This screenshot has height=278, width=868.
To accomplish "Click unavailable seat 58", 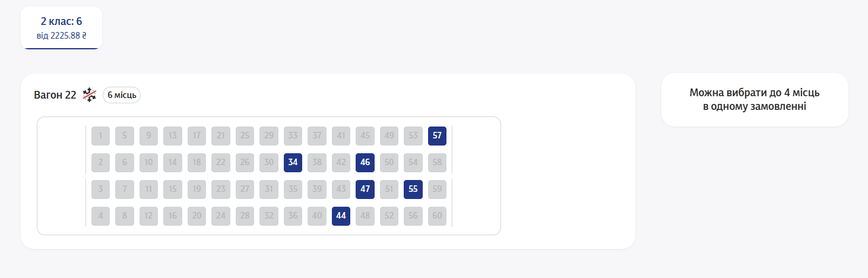I will point(437,163).
